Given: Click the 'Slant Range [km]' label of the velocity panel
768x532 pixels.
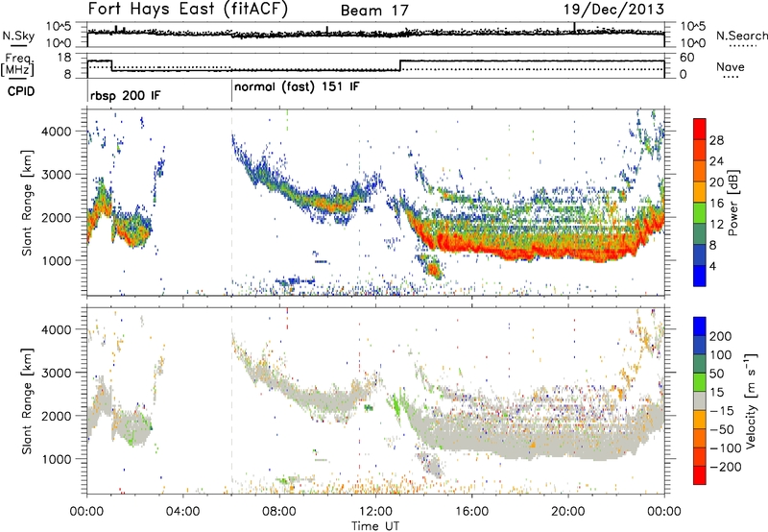Looking at the screenshot, I should 27,400.
